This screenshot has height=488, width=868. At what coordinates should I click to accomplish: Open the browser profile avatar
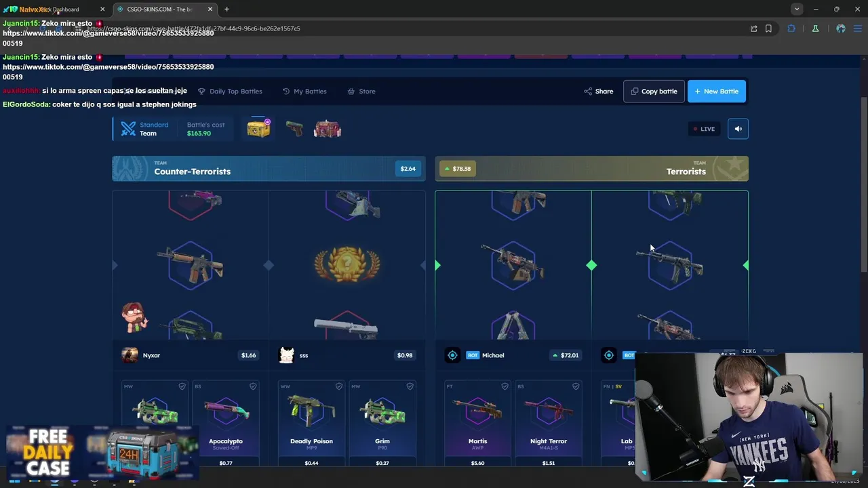(841, 28)
